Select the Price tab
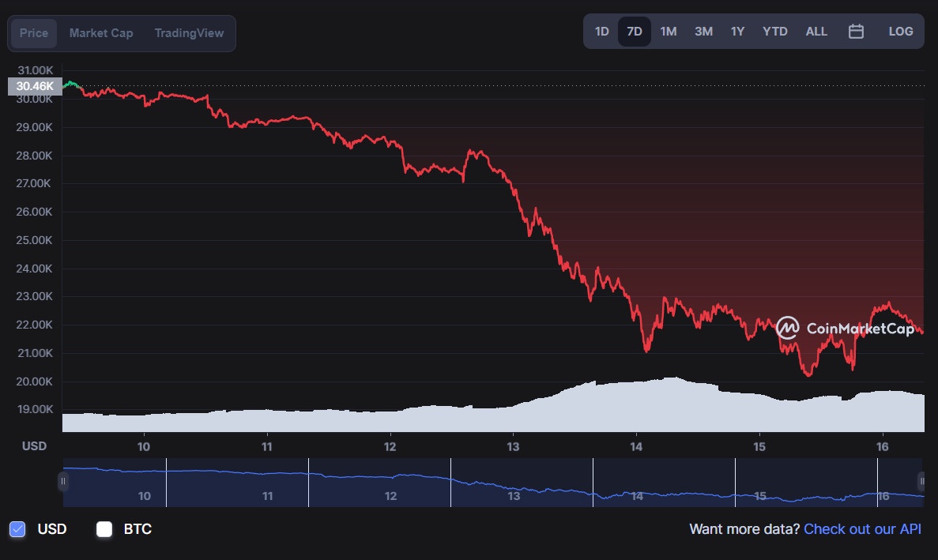The width and height of the screenshot is (938, 560). coord(34,33)
